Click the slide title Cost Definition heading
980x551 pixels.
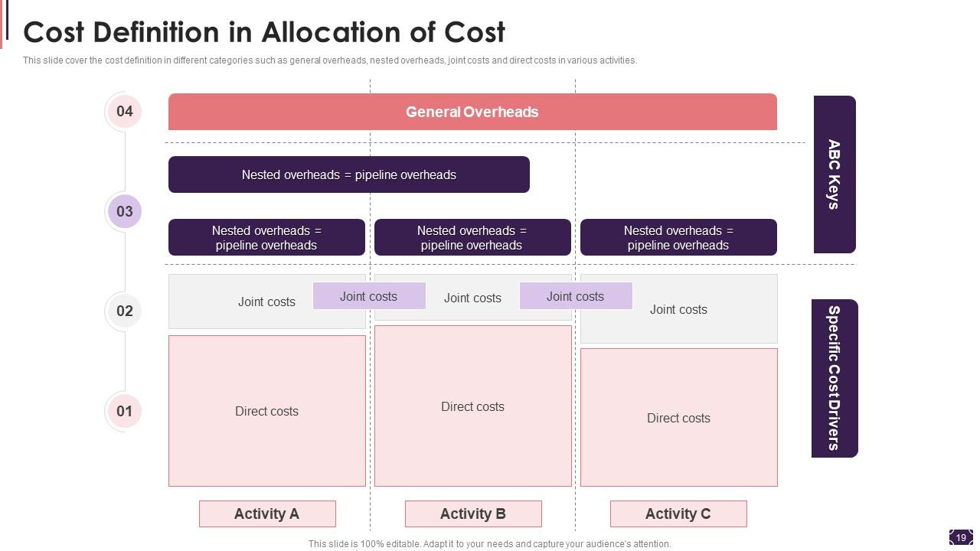tap(264, 32)
